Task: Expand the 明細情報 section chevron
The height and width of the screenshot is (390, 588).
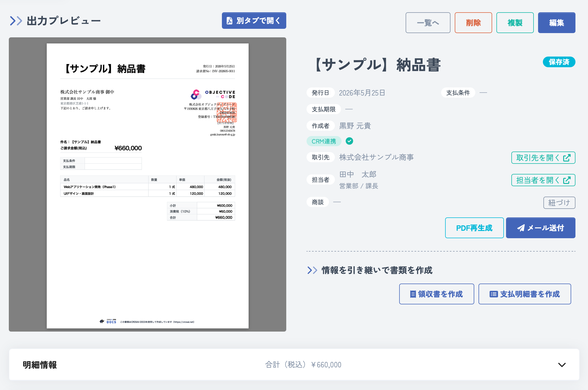Action: click(x=562, y=365)
